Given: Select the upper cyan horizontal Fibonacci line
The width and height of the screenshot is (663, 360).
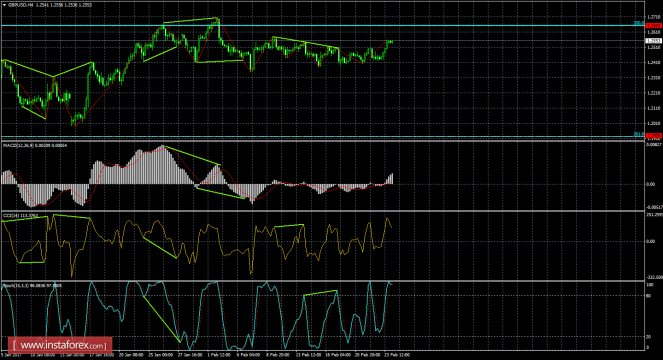Looking at the screenshot, I should [321, 25].
